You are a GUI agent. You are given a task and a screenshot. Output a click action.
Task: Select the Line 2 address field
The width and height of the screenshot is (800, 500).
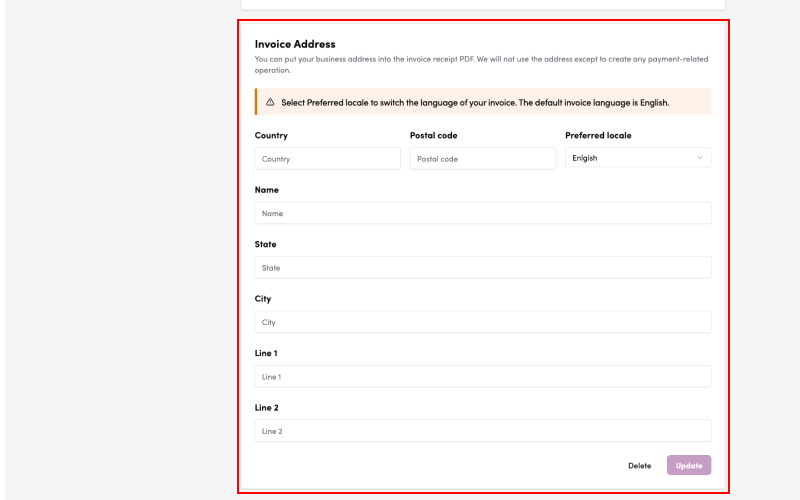[483, 431]
